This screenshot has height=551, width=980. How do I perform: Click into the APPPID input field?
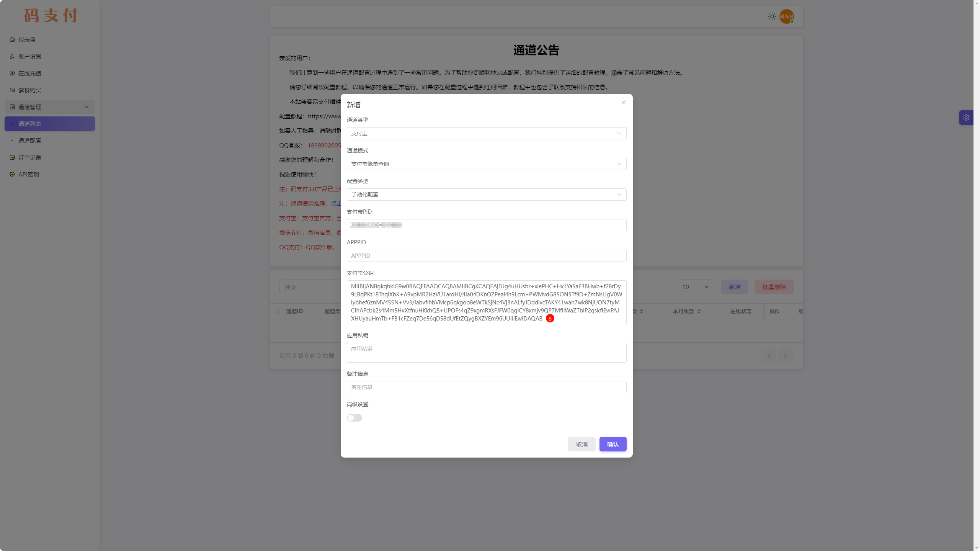(x=486, y=256)
